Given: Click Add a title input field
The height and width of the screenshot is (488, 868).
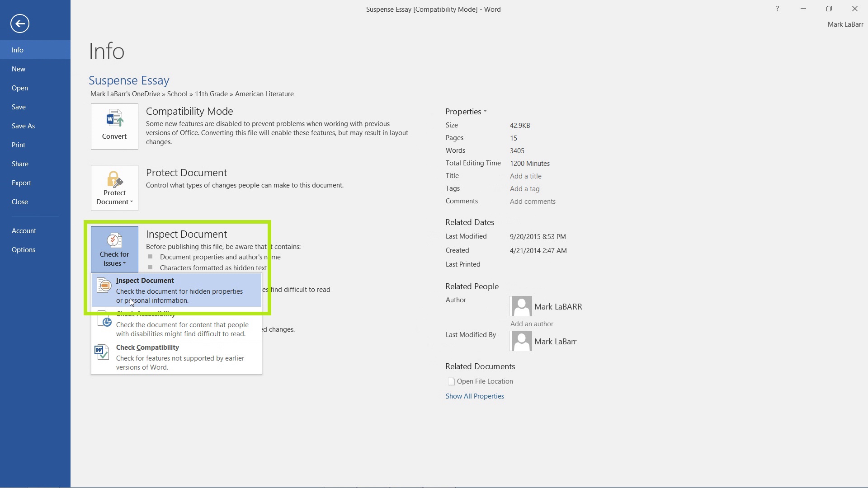Looking at the screenshot, I should (525, 176).
